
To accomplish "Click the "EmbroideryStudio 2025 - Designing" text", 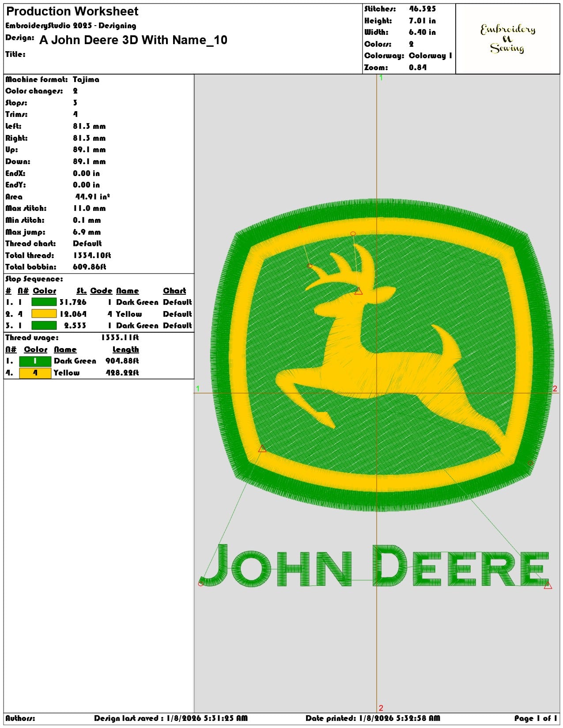I will pyautogui.click(x=71, y=26).
